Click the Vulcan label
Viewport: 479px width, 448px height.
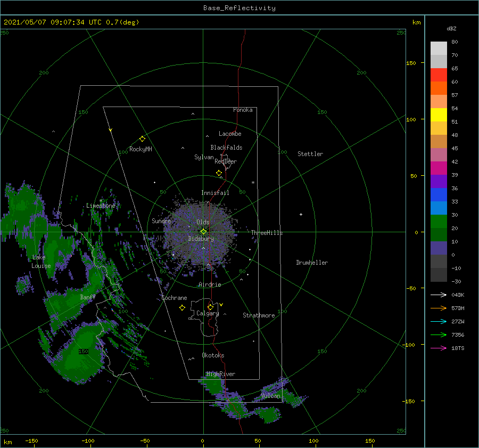pos(270,396)
